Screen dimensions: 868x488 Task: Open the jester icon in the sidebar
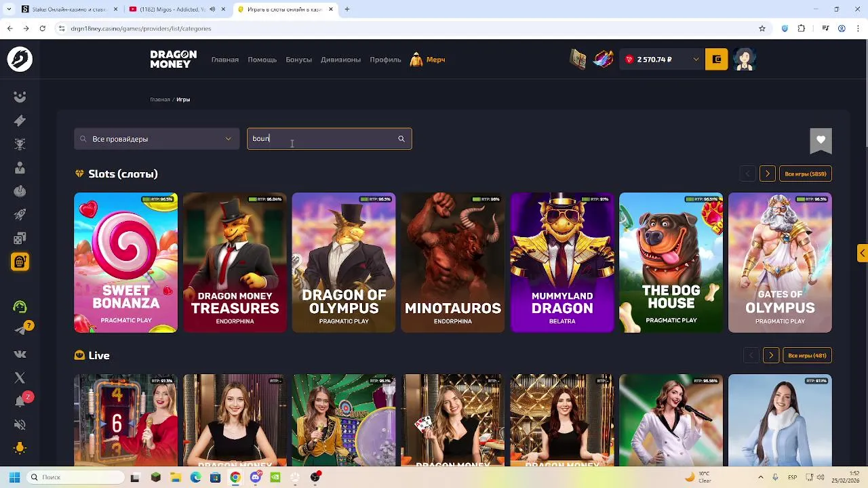20,97
